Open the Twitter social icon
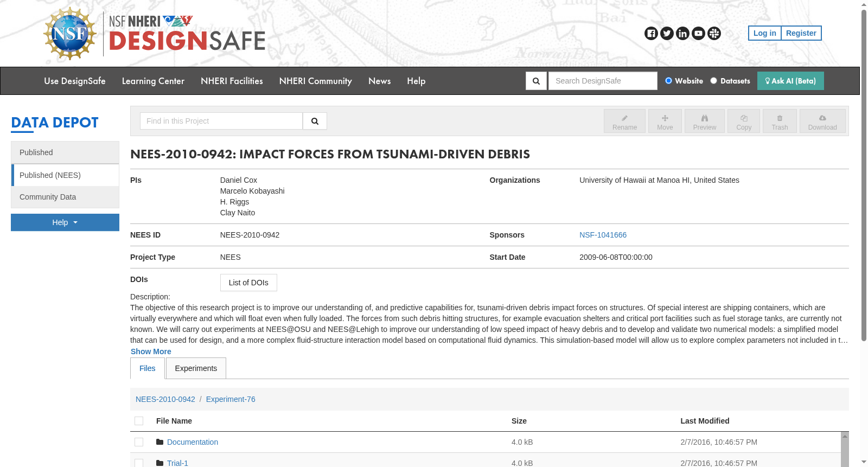The image size is (868, 467). click(667, 34)
